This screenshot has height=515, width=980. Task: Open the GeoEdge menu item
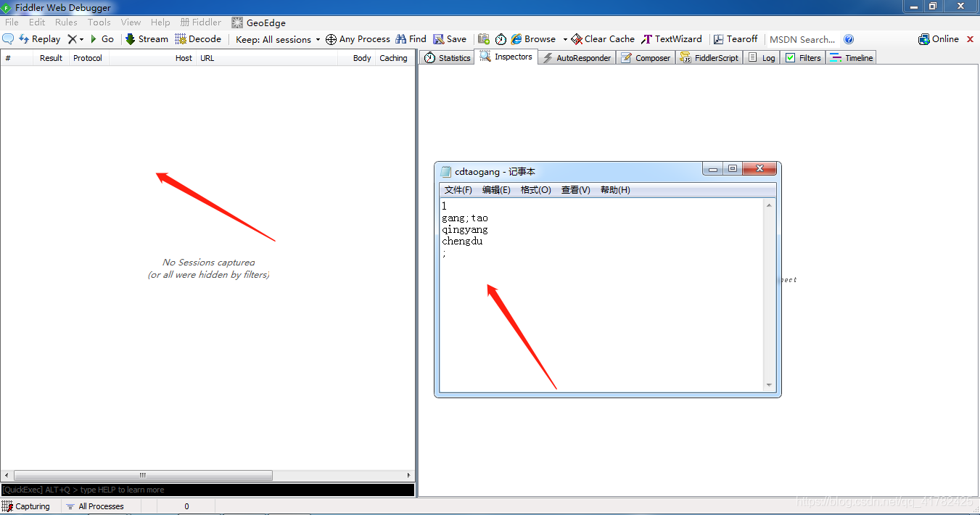coord(259,22)
